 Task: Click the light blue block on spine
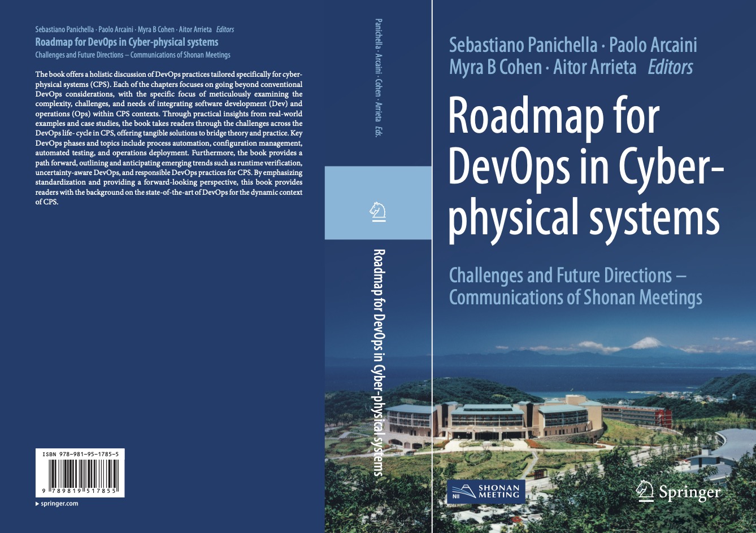(x=378, y=186)
